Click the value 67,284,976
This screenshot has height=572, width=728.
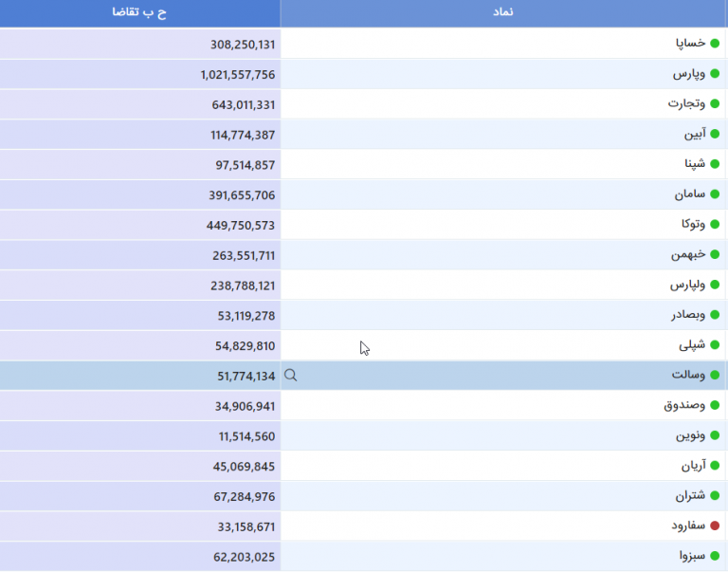[245, 497]
